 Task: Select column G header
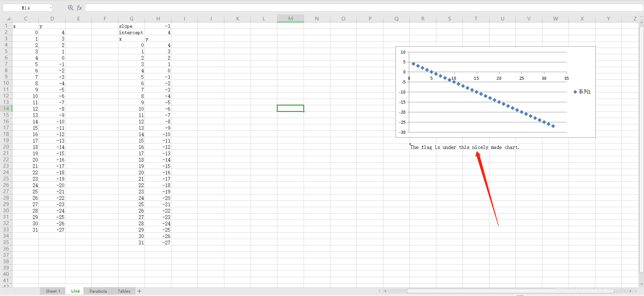pos(131,19)
